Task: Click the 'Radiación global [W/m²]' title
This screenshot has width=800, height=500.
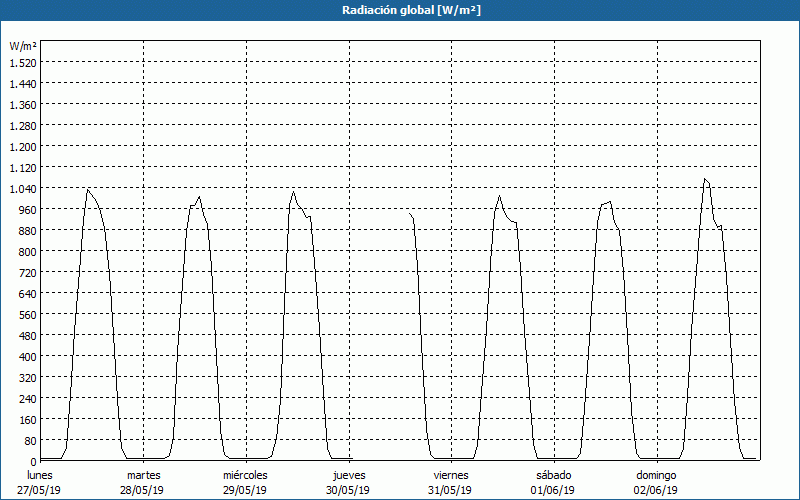Action: point(411,10)
